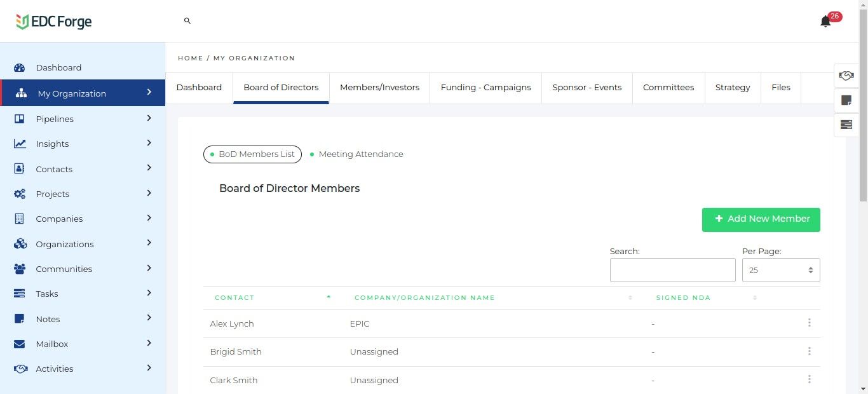Screen dimensions: 868x394
Task: Expand the Pipelines sidebar menu
Action: 149,118
